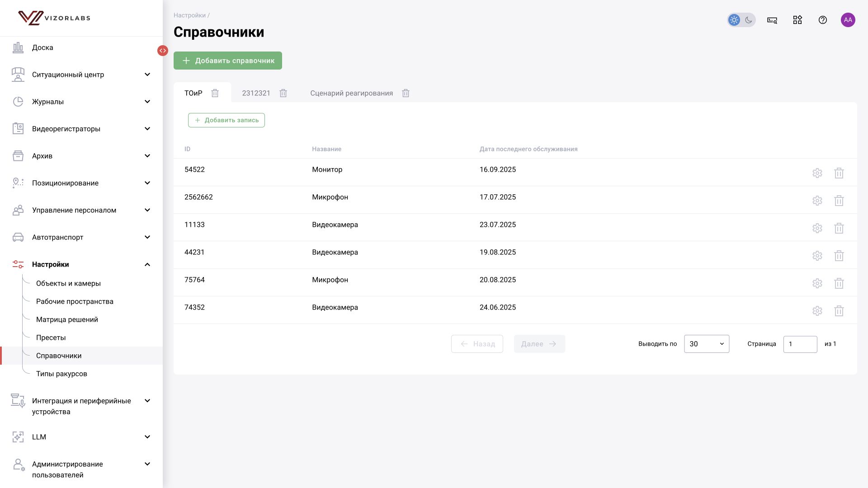
Task: Click Добавить запись button
Action: 226,120
